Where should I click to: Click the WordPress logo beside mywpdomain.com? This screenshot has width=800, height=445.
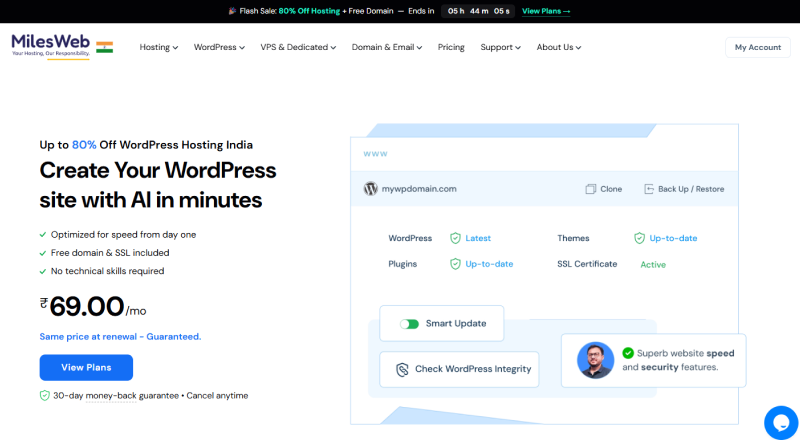370,189
